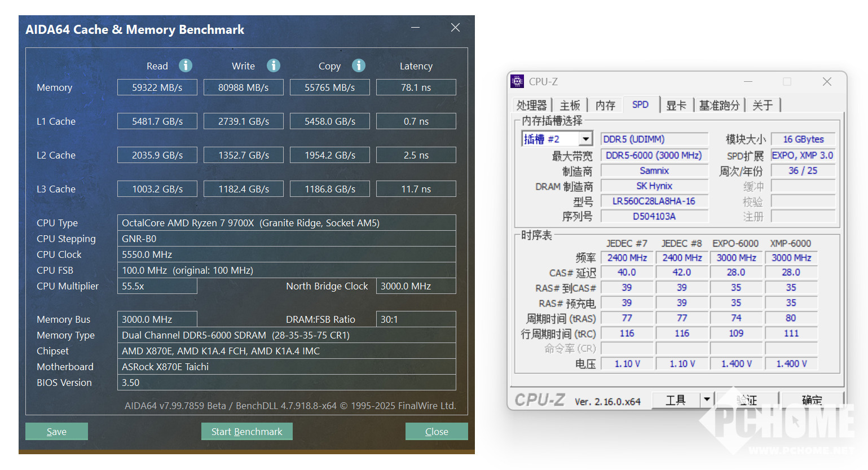This screenshot has width=868, height=470.
Task: Expand the Tools button dropdown arrow
Action: (707, 400)
